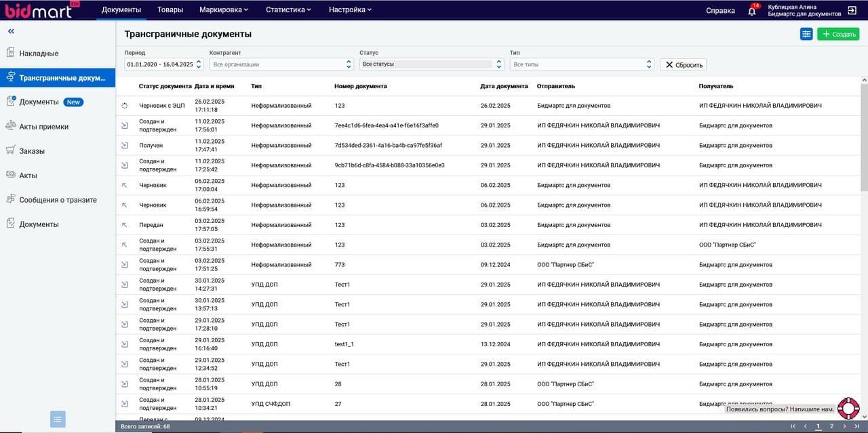Open the Маркировка menu
Image resolution: width=868 pixels, height=433 pixels.
pos(224,10)
